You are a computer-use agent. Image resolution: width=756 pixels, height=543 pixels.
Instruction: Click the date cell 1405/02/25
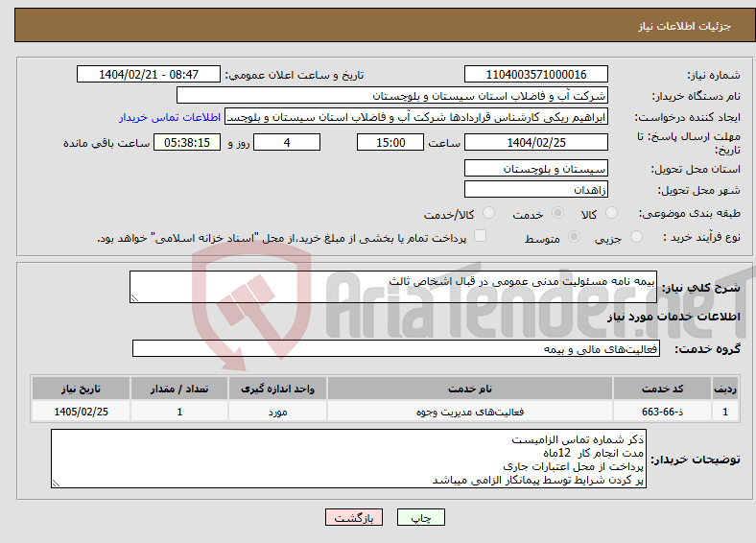pyautogui.click(x=81, y=412)
